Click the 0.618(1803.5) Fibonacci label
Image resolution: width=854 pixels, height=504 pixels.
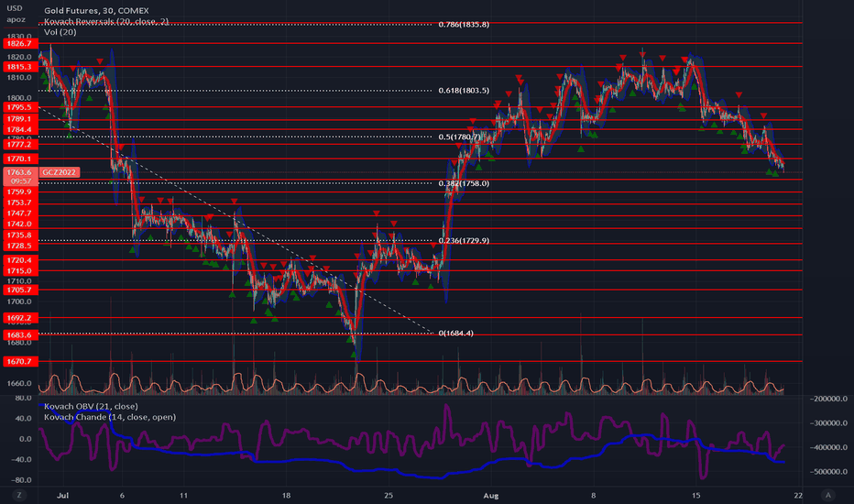click(464, 91)
